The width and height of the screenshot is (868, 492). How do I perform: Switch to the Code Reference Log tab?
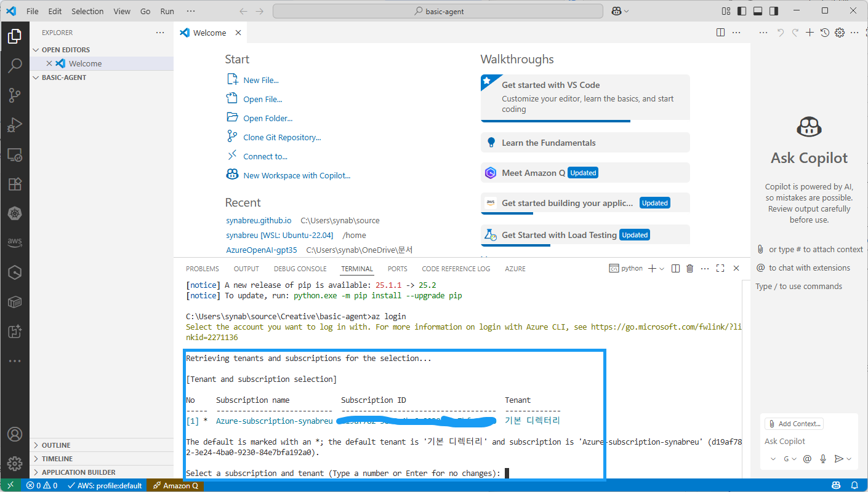coord(456,269)
